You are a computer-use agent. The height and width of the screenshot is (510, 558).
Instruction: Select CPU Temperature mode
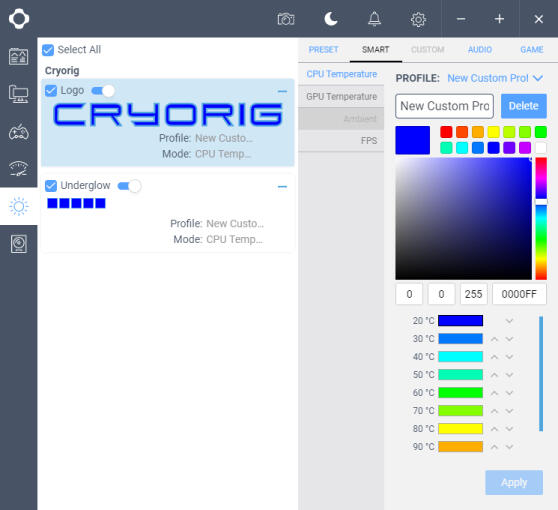tap(341, 74)
